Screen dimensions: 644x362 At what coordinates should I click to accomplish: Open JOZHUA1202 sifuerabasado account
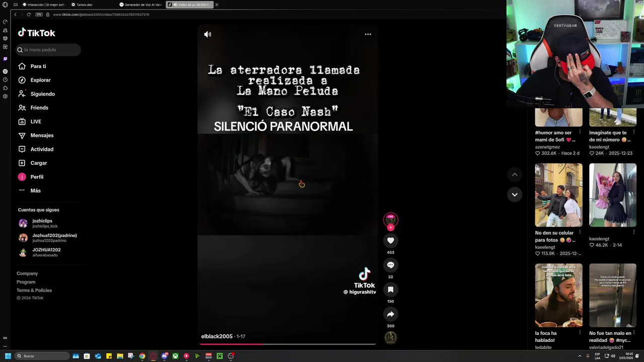[x=40, y=252]
